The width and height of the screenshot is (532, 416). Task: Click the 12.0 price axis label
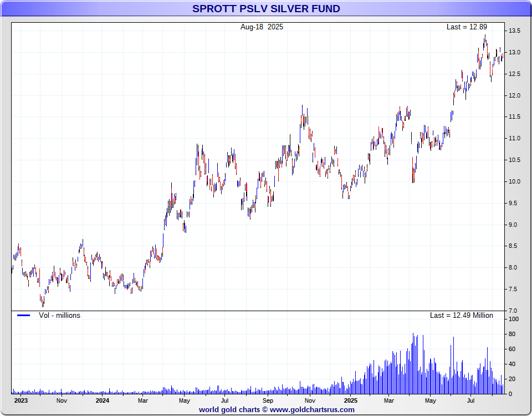(x=514, y=96)
